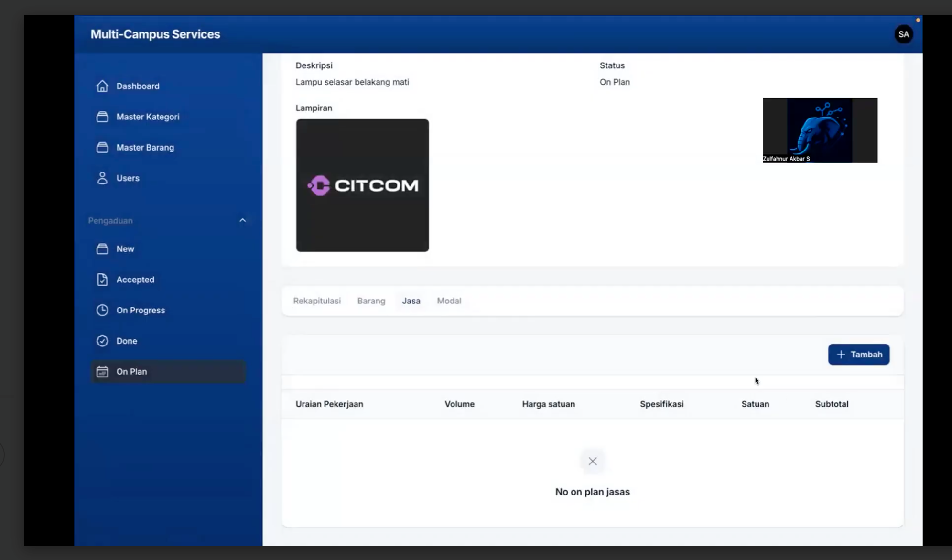This screenshot has height=560, width=952.
Task: Click the Tambah button
Action: 858,355
